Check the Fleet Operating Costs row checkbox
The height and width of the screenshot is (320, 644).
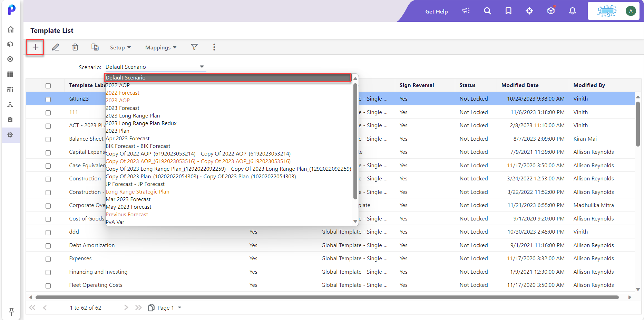(x=48, y=286)
